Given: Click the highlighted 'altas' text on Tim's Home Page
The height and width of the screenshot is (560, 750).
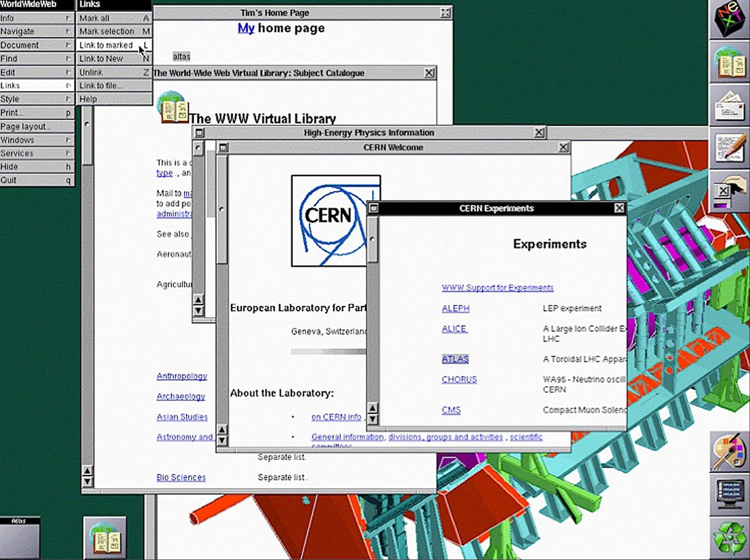Looking at the screenshot, I should tap(181, 56).
